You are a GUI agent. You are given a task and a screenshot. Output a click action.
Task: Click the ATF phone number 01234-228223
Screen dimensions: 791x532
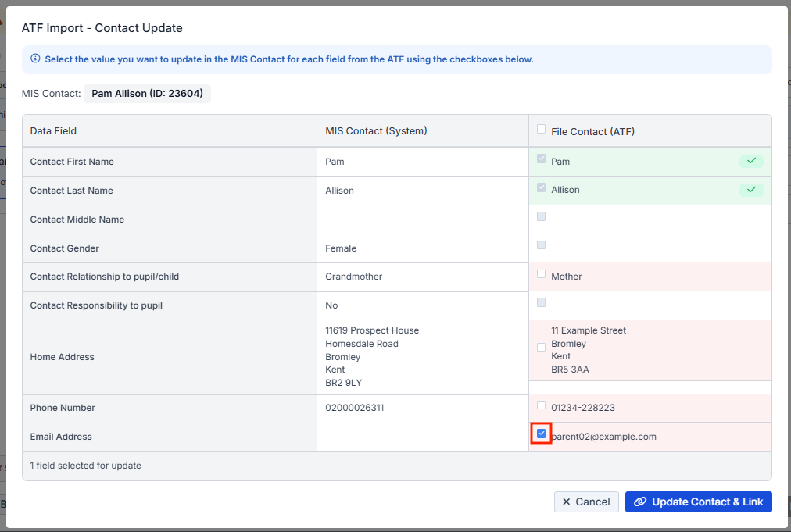(x=583, y=408)
